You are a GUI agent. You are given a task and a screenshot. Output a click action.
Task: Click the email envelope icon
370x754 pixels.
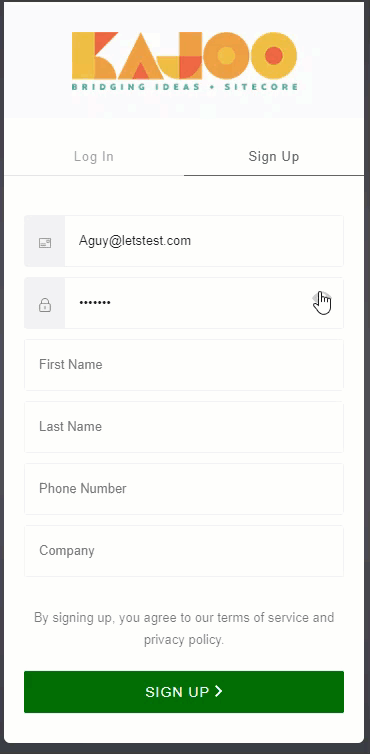pos(45,243)
